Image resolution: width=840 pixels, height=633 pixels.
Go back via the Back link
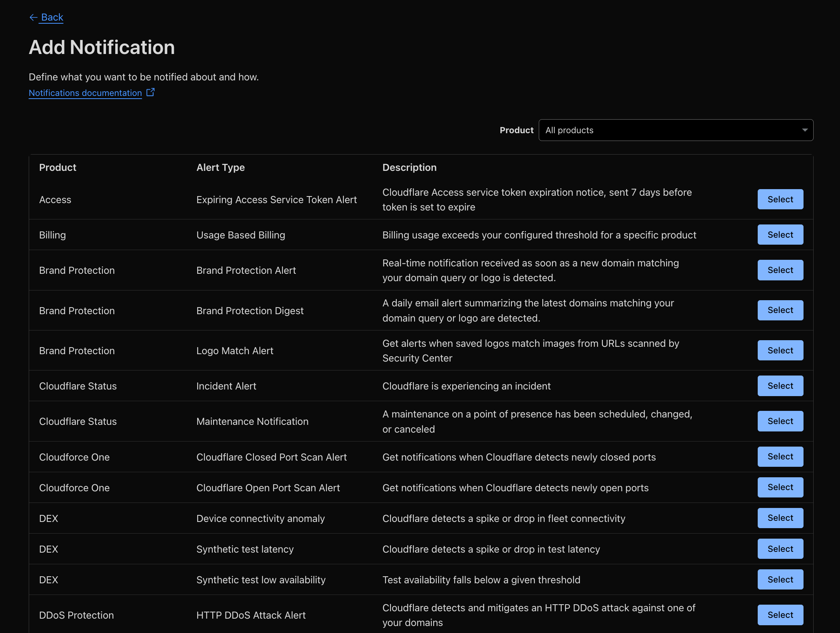pos(52,17)
